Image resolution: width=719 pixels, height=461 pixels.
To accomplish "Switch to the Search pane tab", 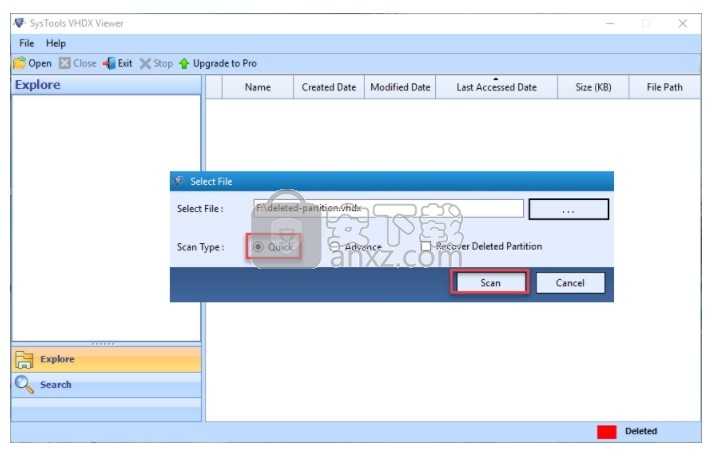I will pos(106,385).
